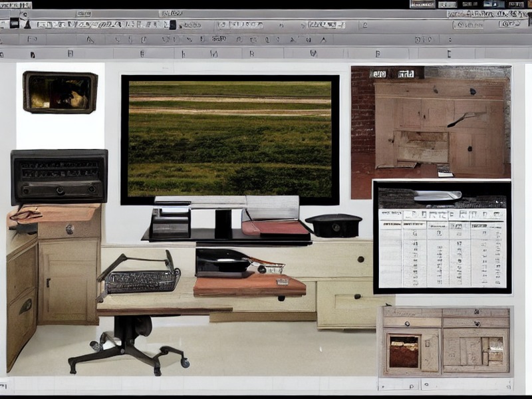Select the small framed picture thumbnail
The image size is (532, 399).
61,92
